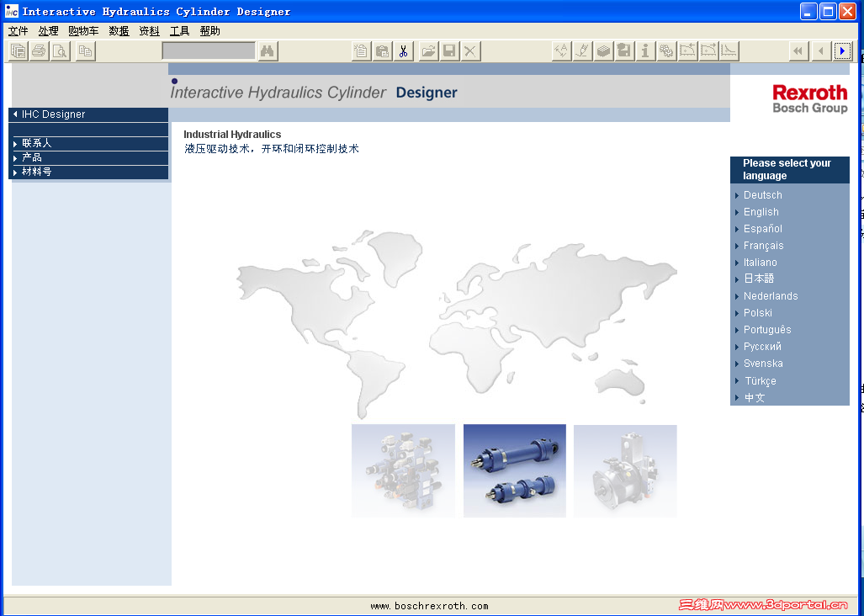Screen dimensions: 864x616
Task: Open the 数据 menu
Action: pyautogui.click(x=119, y=31)
